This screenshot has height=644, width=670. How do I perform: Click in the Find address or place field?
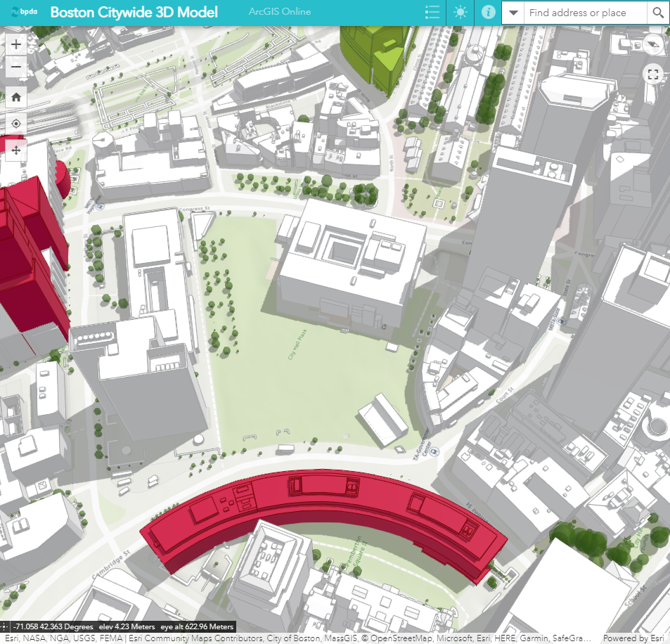click(x=585, y=13)
